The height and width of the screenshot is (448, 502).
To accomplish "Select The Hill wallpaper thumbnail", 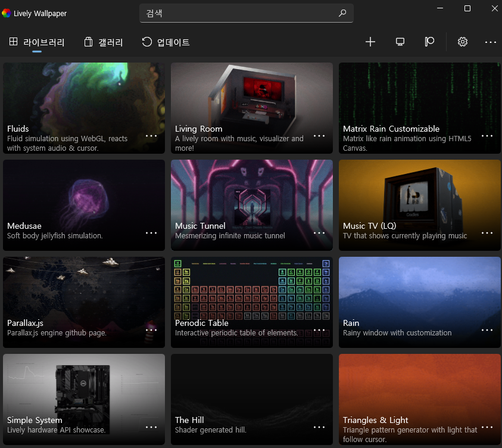I will click(x=252, y=399).
